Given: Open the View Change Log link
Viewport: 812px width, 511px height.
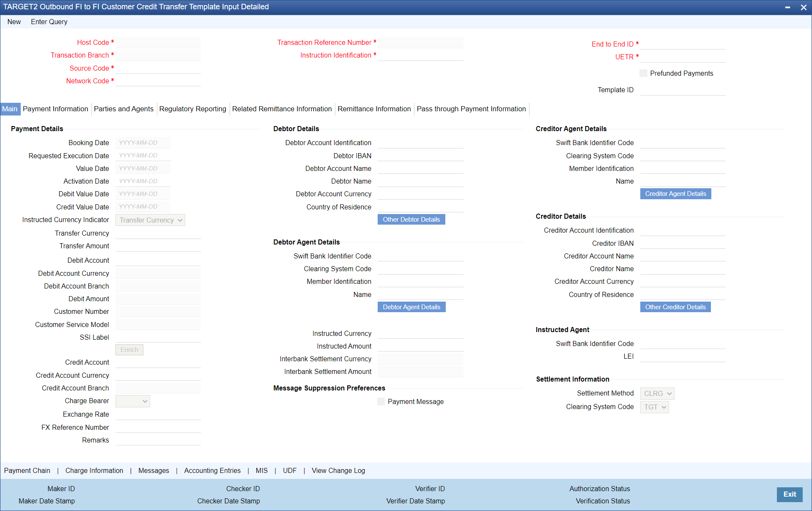Looking at the screenshot, I should click(338, 470).
